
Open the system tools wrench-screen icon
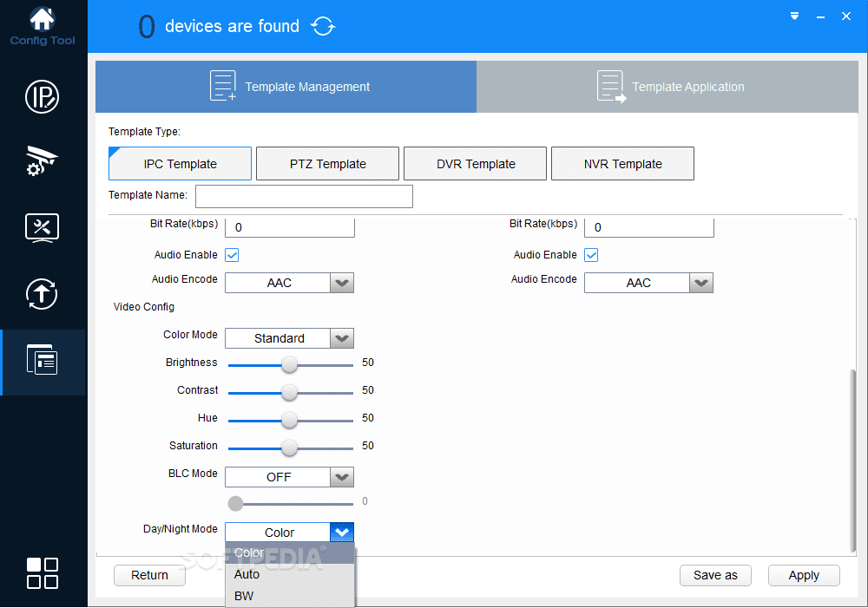click(x=42, y=228)
